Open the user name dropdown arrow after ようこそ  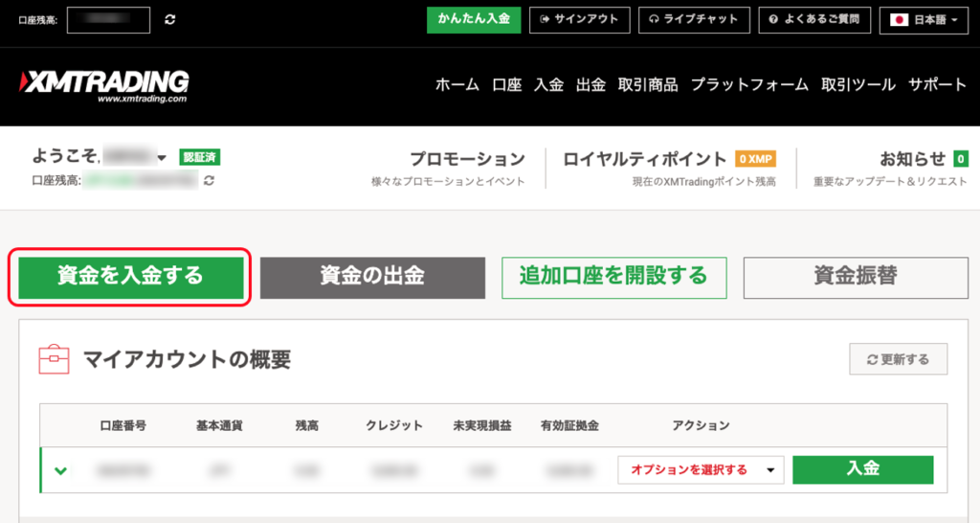pos(162,158)
